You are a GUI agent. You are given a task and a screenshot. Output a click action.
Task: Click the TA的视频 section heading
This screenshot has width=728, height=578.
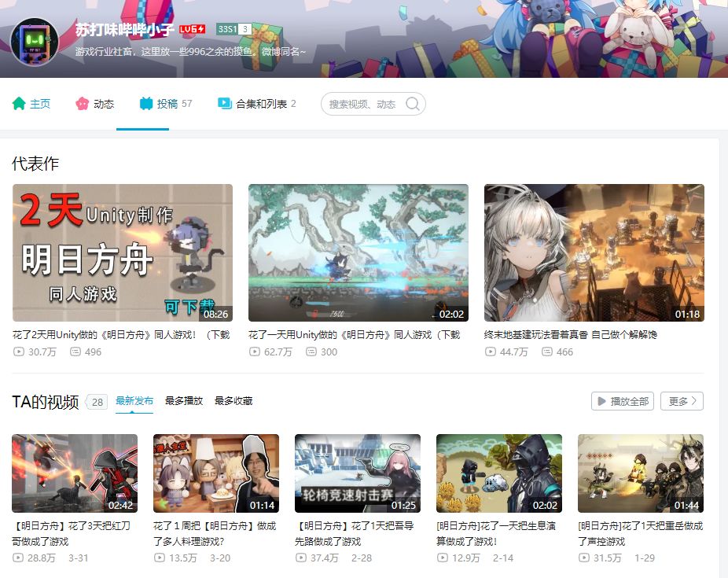click(46, 402)
